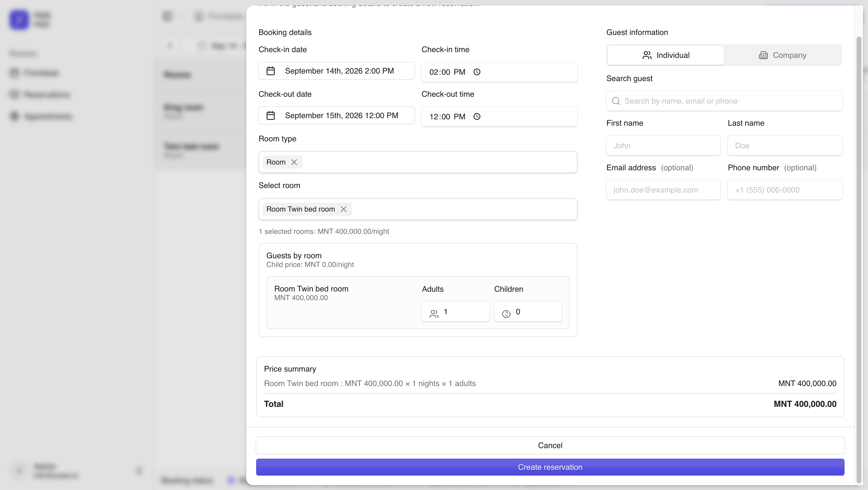Click the adults count field
Screen dimensions: 868x490
click(456, 312)
